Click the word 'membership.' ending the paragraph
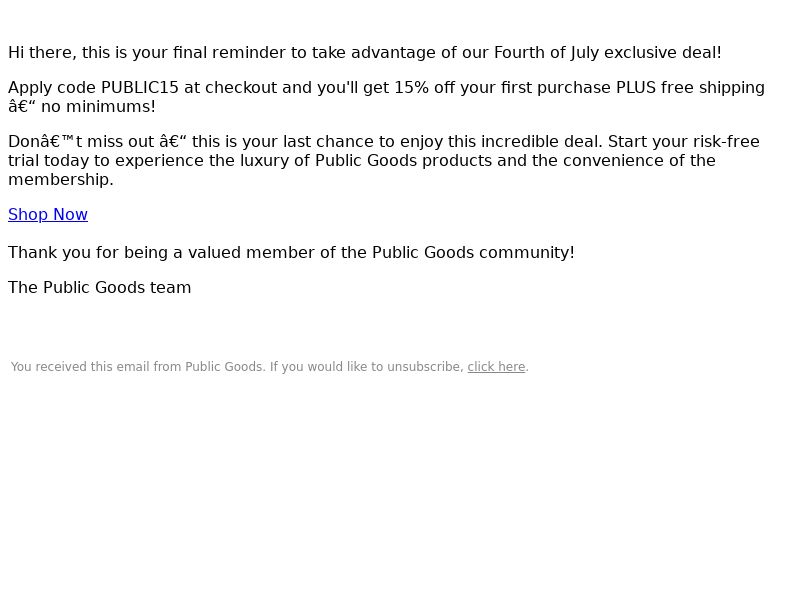The width and height of the screenshot is (800, 600). pyautogui.click(x=61, y=180)
